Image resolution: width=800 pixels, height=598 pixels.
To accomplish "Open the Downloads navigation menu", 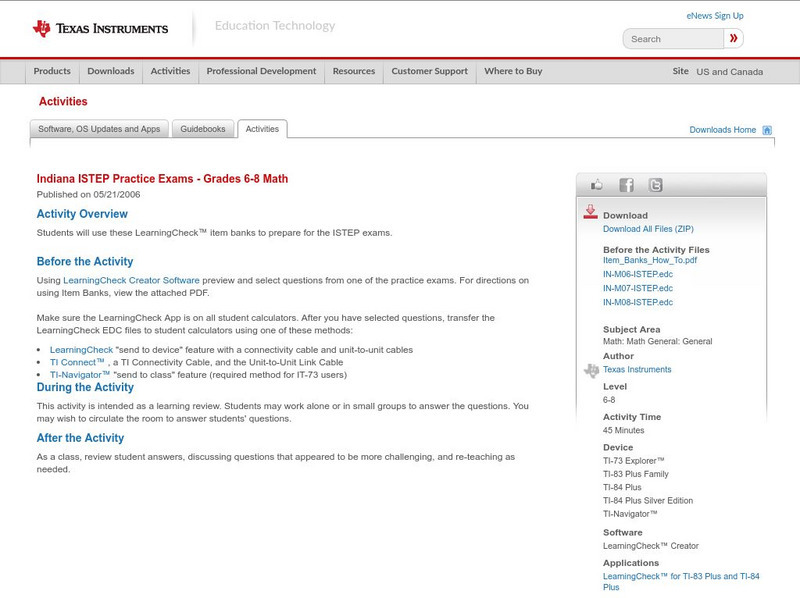I will pyautogui.click(x=110, y=71).
